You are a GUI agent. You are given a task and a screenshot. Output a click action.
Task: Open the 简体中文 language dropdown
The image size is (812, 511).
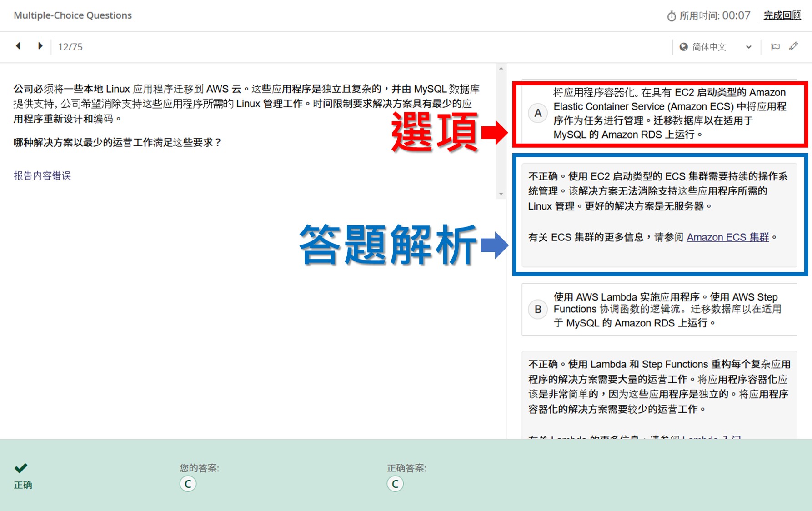coord(709,47)
